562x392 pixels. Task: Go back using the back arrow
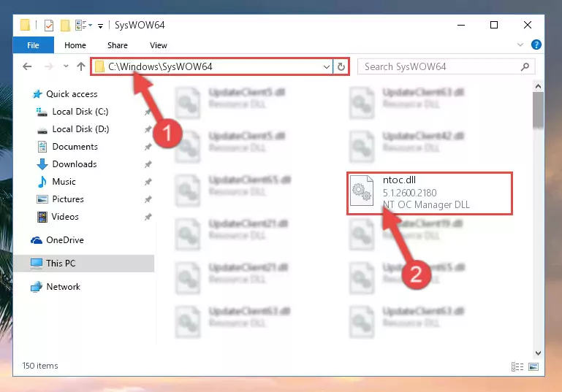point(27,66)
